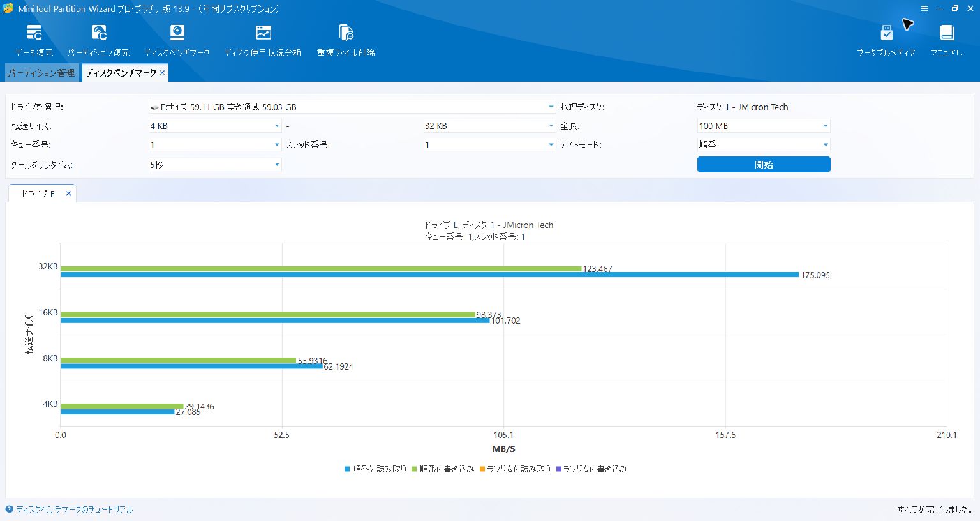Open the データ復元 (Data Recovery) tool

[34, 40]
